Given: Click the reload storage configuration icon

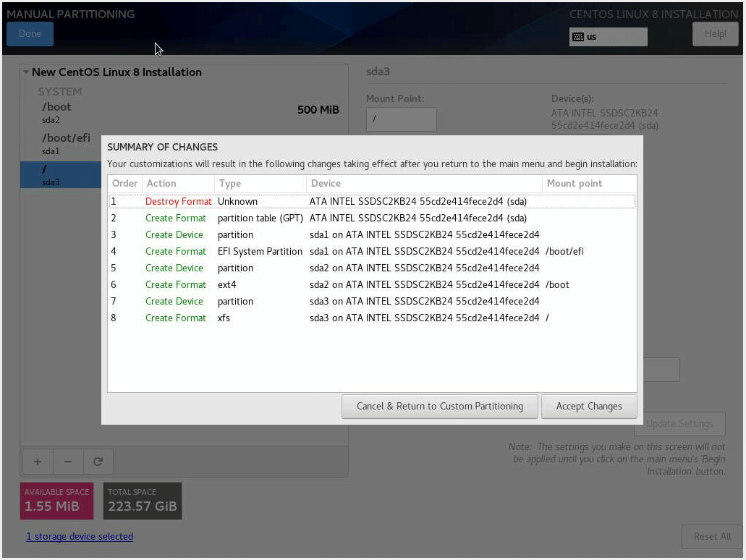Looking at the screenshot, I should coord(98,462).
